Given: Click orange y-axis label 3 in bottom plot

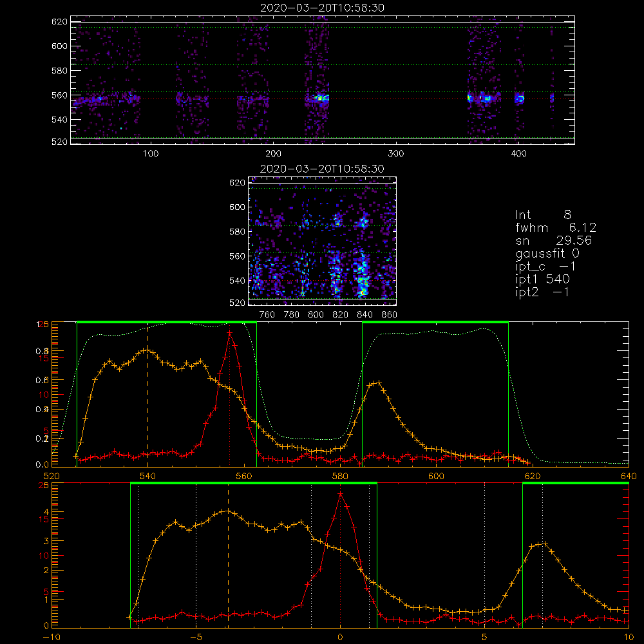Looking at the screenshot, I should [46, 541].
